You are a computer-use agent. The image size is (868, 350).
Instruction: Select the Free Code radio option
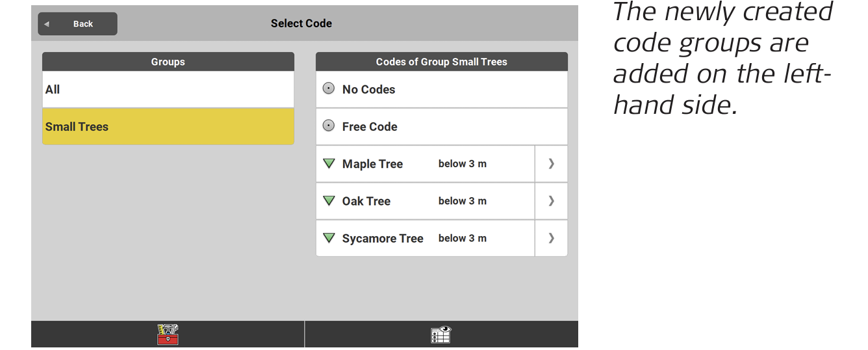pos(329,126)
